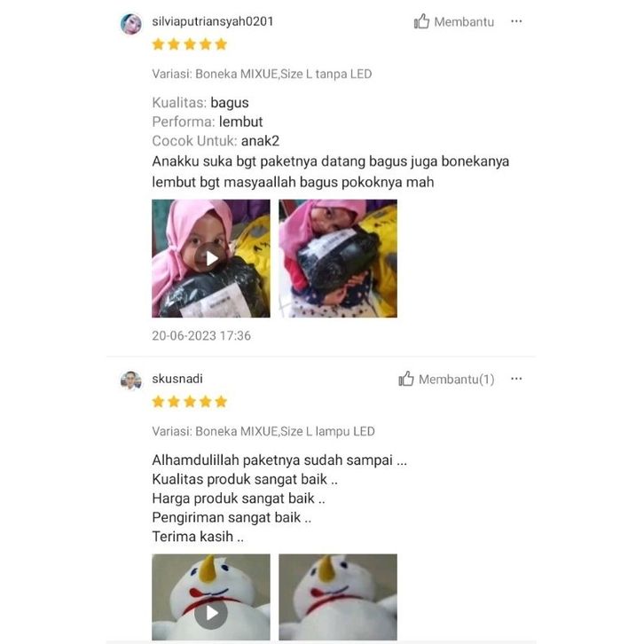Click username skusnadi
This screenshot has width=644, height=644.
click(x=177, y=379)
